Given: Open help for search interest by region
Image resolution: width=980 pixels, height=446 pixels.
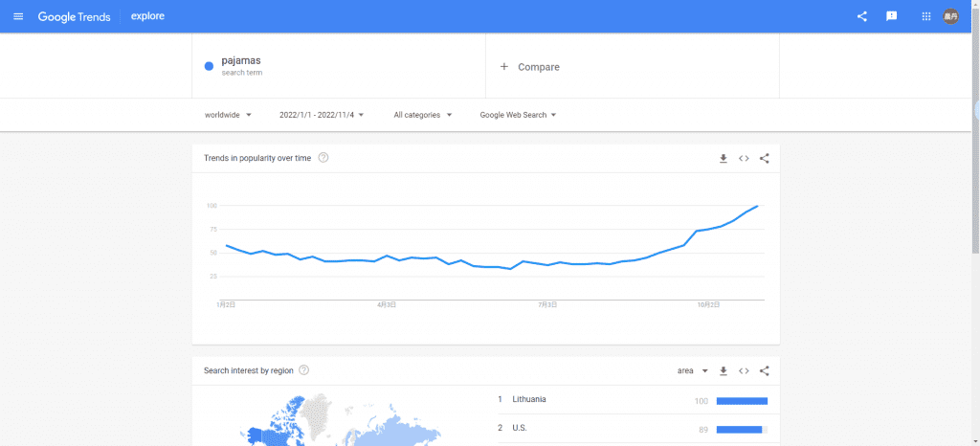Looking at the screenshot, I should [x=304, y=370].
